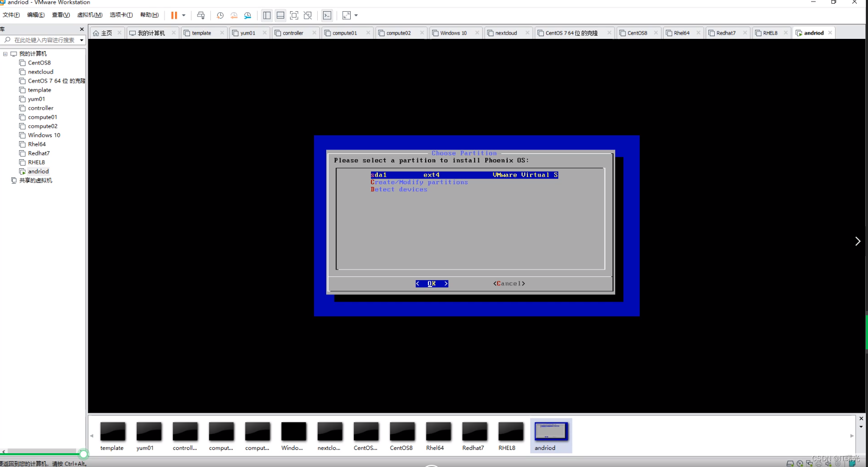Open the 帮助(H) menu
Image resolution: width=868 pixels, height=467 pixels.
click(x=149, y=15)
